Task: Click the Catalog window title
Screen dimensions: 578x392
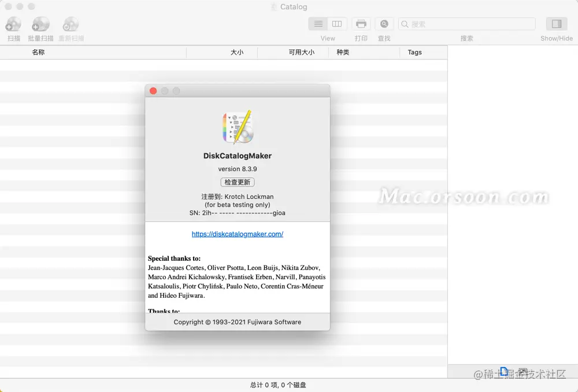Action: pos(294,6)
